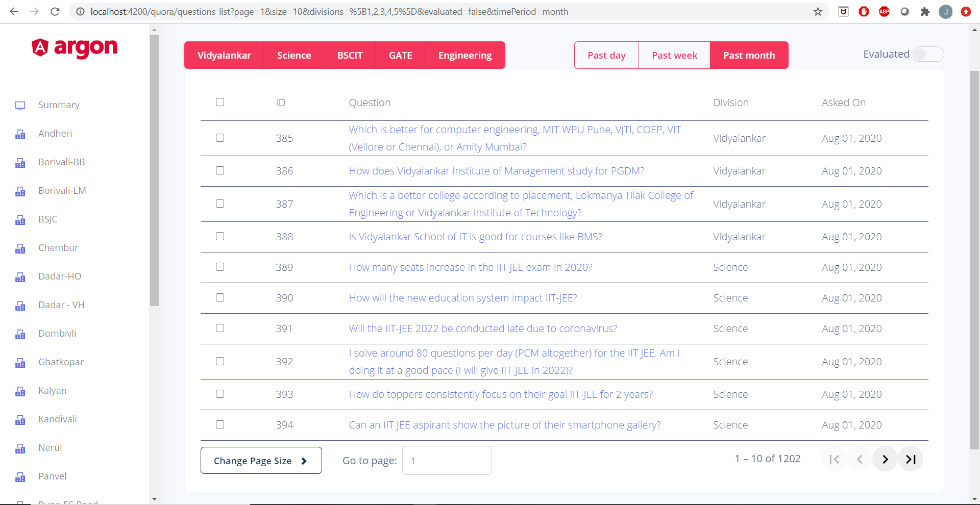980x505 pixels.
Task: Go to the next page of questions
Action: click(885, 459)
